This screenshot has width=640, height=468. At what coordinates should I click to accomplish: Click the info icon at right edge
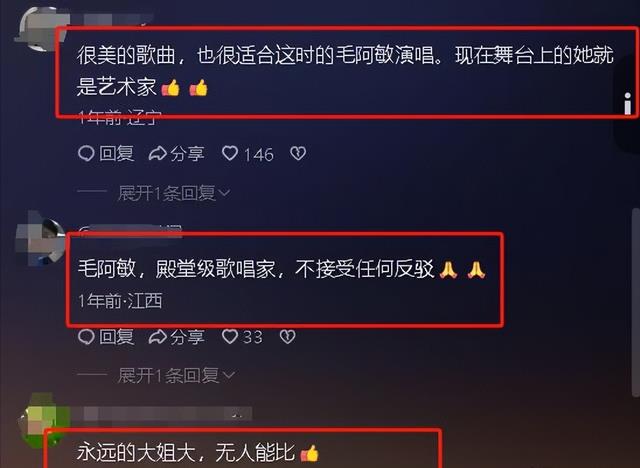628,104
